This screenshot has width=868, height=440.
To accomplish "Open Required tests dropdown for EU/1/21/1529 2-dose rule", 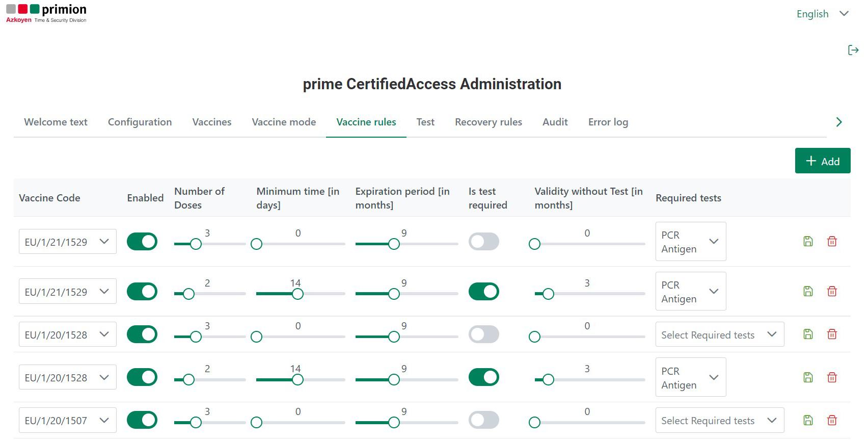I will point(691,292).
